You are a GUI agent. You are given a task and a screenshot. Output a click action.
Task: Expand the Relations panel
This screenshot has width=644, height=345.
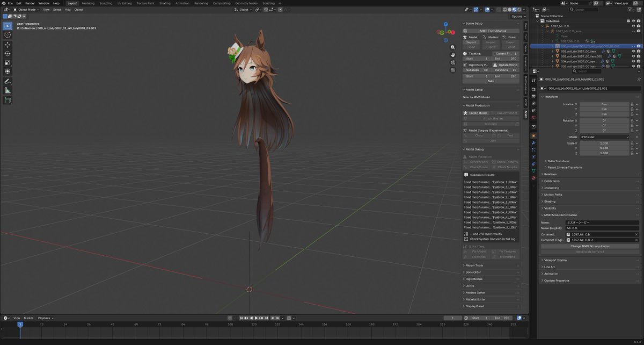coord(551,174)
